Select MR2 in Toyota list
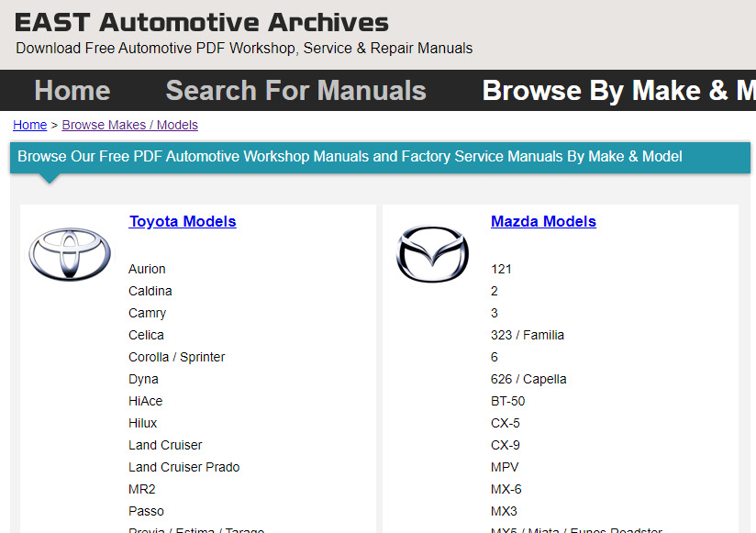This screenshot has height=533, width=756. pyautogui.click(x=141, y=489)
